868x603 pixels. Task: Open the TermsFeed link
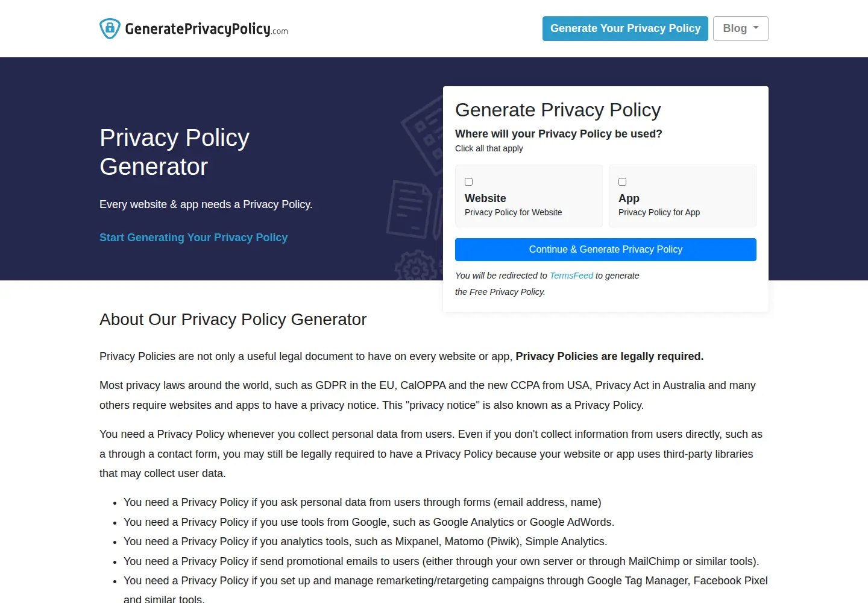click(x=571, y=276)
